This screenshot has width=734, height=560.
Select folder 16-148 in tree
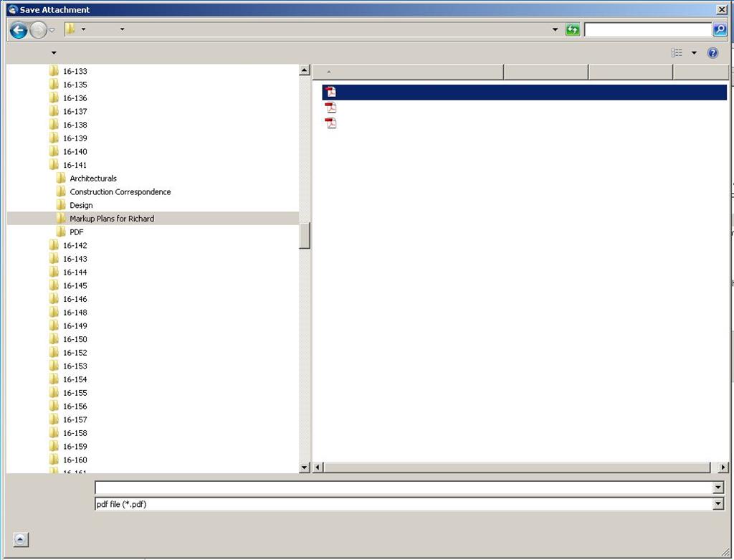tap(75, 313)
